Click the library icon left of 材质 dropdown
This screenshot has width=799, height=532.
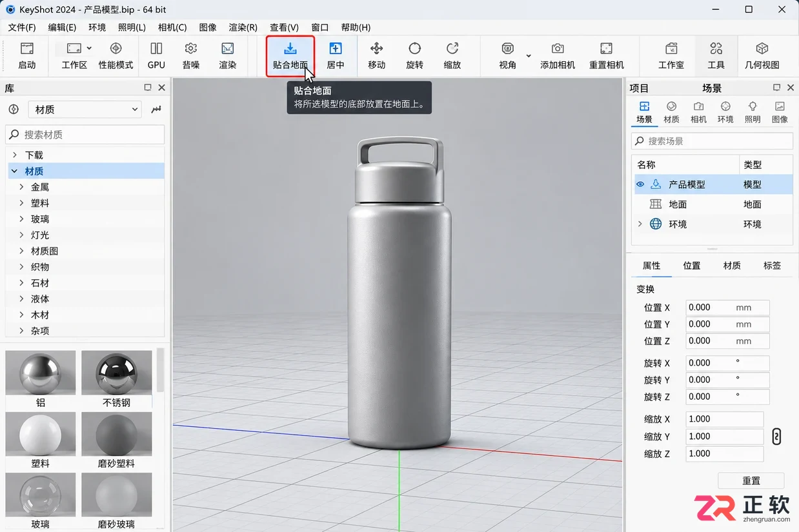pyautogui.click(x=13, y=110)
